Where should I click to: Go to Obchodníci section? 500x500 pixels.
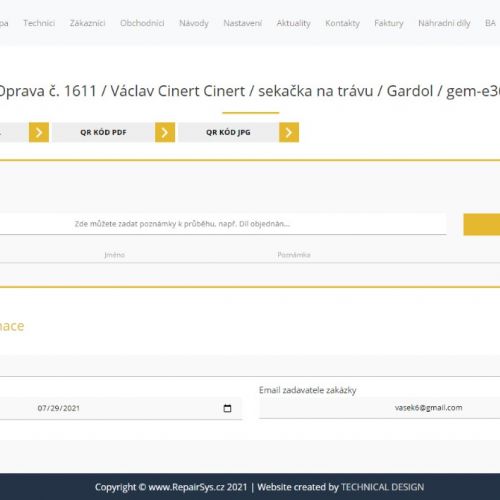142,23
